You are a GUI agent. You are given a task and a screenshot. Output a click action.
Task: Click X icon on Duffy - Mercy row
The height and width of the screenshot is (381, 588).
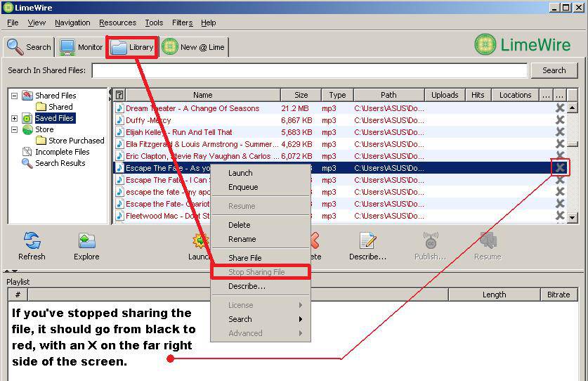(560, 120)
